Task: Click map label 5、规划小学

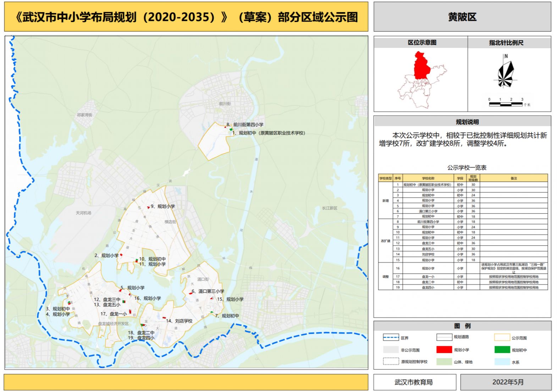Action: (132, 288)
